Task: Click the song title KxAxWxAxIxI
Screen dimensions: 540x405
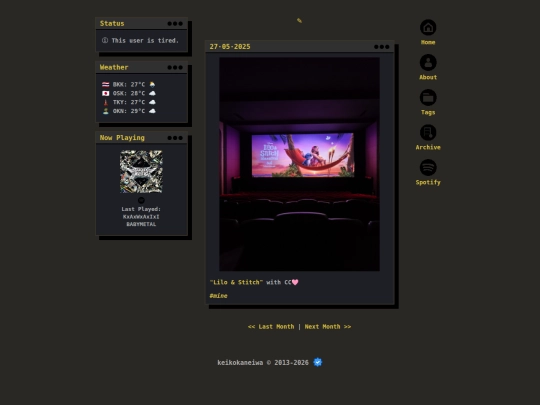Action: point(141,217)
